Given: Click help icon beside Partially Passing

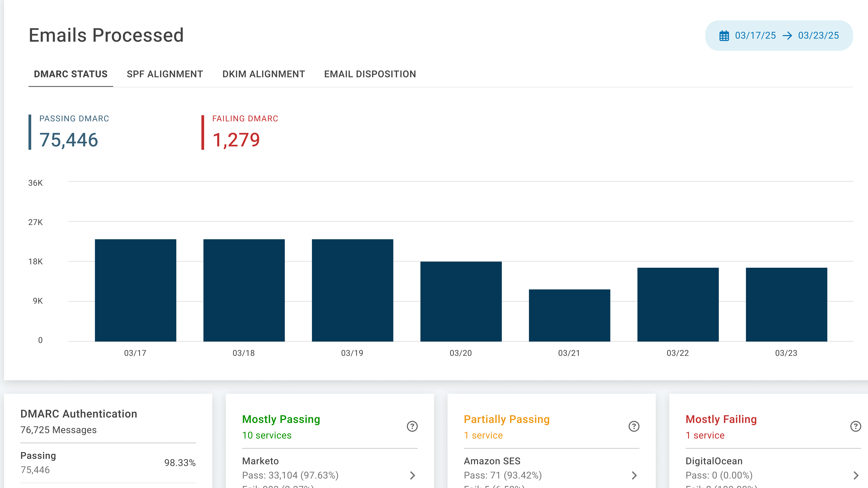Looking at the screenshot, I should tap(634, 426).
